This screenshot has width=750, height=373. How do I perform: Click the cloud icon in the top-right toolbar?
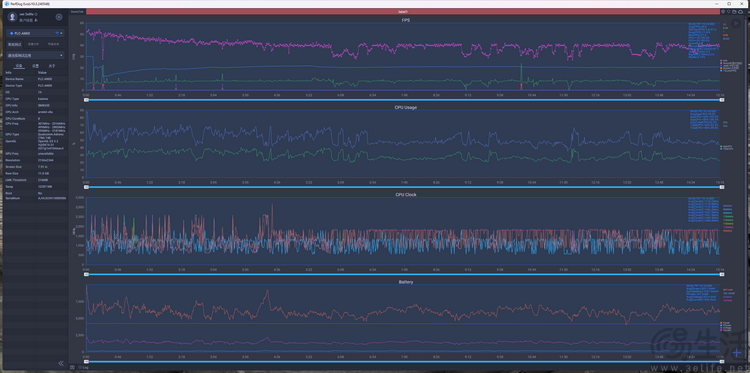tap(740, 11)
